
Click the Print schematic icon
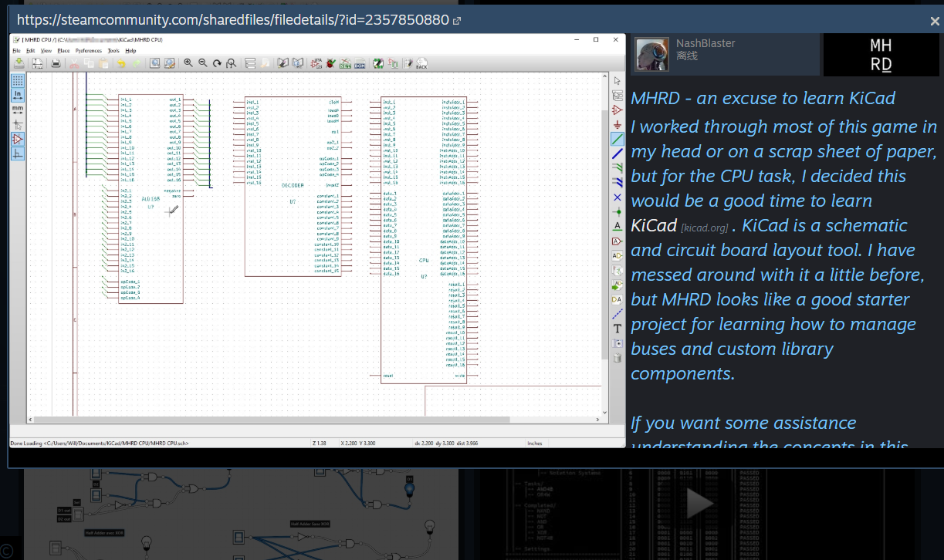click(x=56, y=63)
